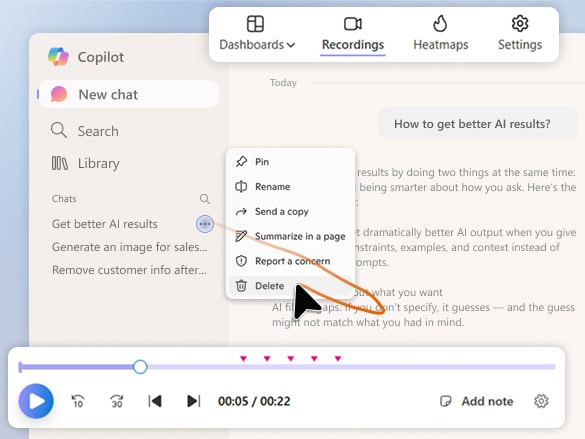
Task: Choose Rename in the context menu
Action: coord(291,186)
